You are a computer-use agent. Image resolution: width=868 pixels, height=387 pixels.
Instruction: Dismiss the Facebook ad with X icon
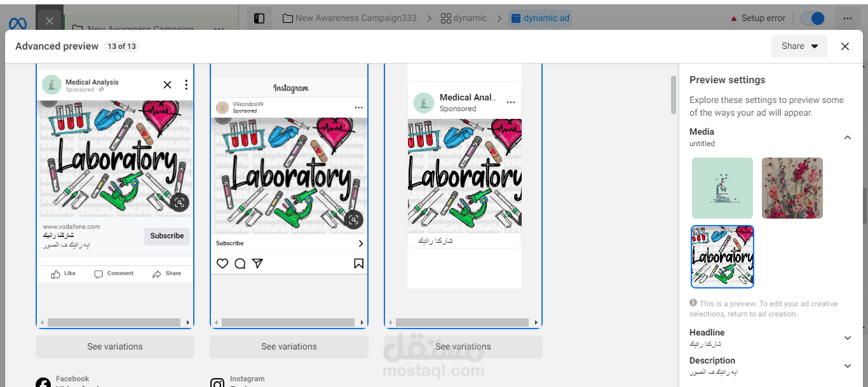(x=167, y=85)
